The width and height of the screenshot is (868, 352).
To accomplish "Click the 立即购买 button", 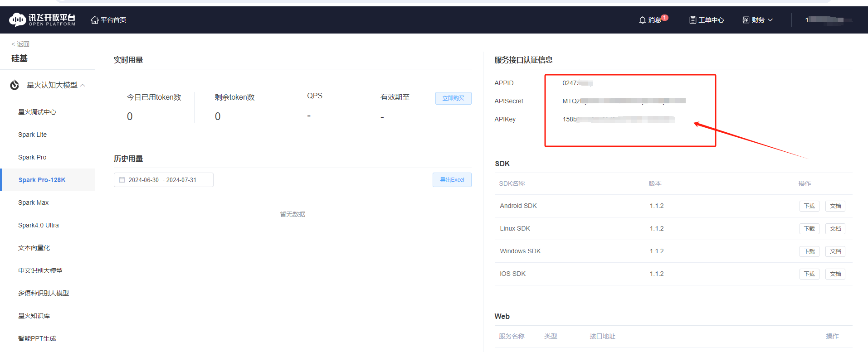I will pyautogui.click(x=453, y=98).
